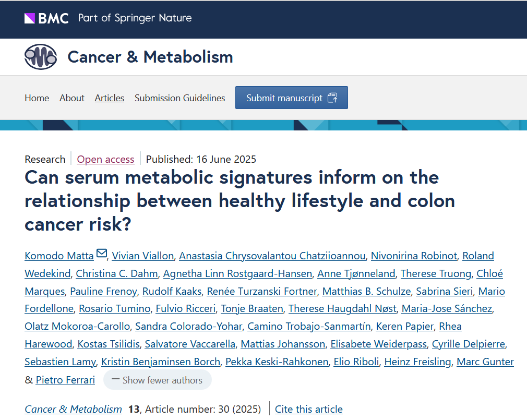Go to the Articles section
Screen dimensions: 527x420
point(110,98)
